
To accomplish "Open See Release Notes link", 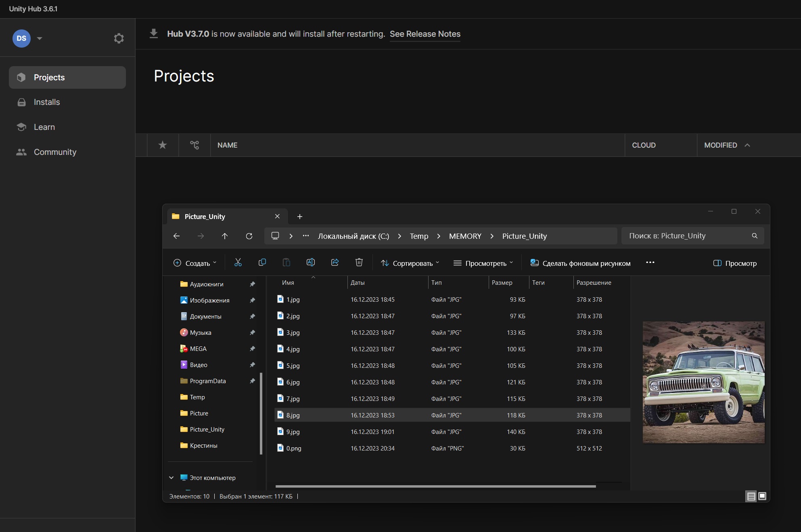I will coord(425,34).
